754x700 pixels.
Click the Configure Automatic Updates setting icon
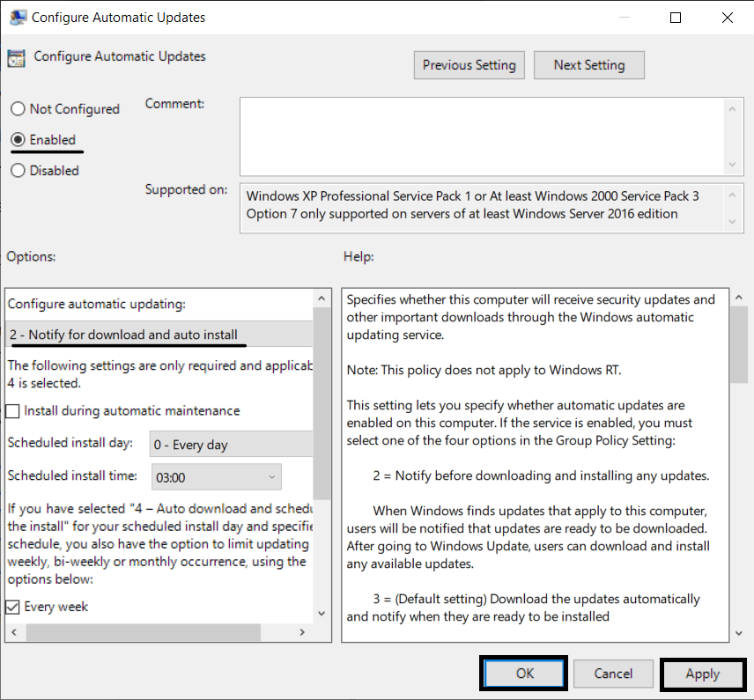[17, 58]
